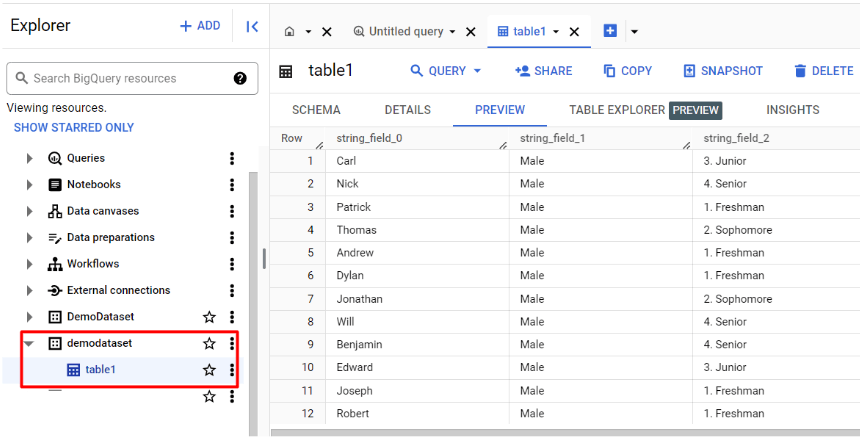Click the "2. Sophomore" cell in Thomas row
The image size is (864, 442).
[776, 230]
